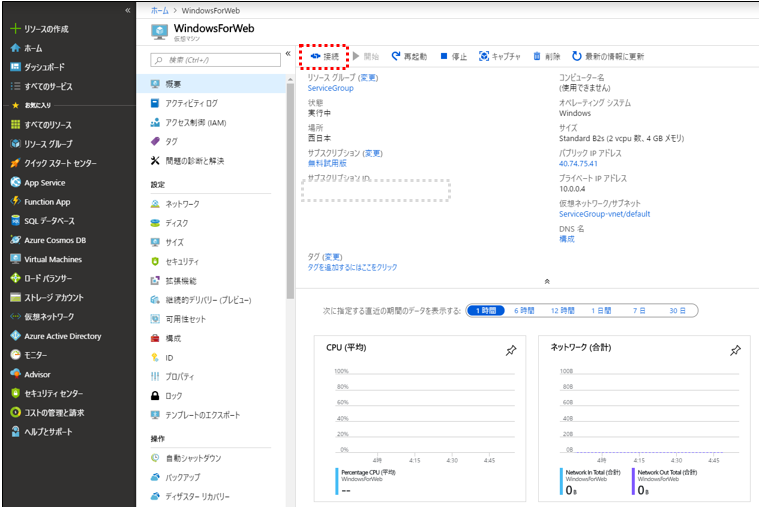Open the ネットワーク settings item
The width and height of the screenshot is (759, 507).
pyautogui.click(x=212, y=204)
